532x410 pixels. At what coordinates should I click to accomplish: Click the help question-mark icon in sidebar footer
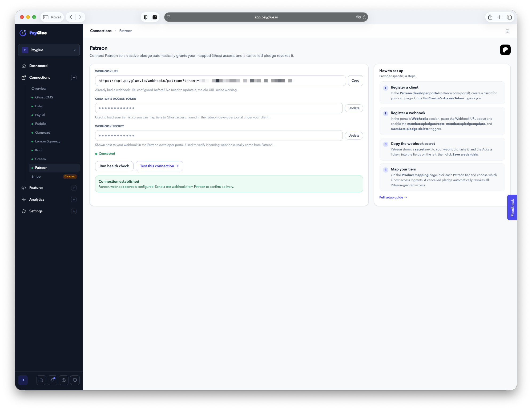(64, 380)
